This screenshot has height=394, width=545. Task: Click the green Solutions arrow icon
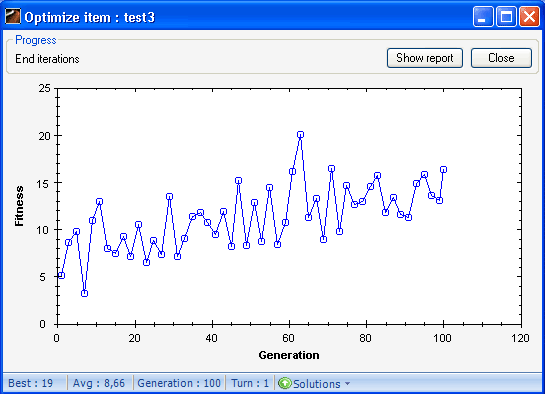pyautogui.click(x=285, y=383)
